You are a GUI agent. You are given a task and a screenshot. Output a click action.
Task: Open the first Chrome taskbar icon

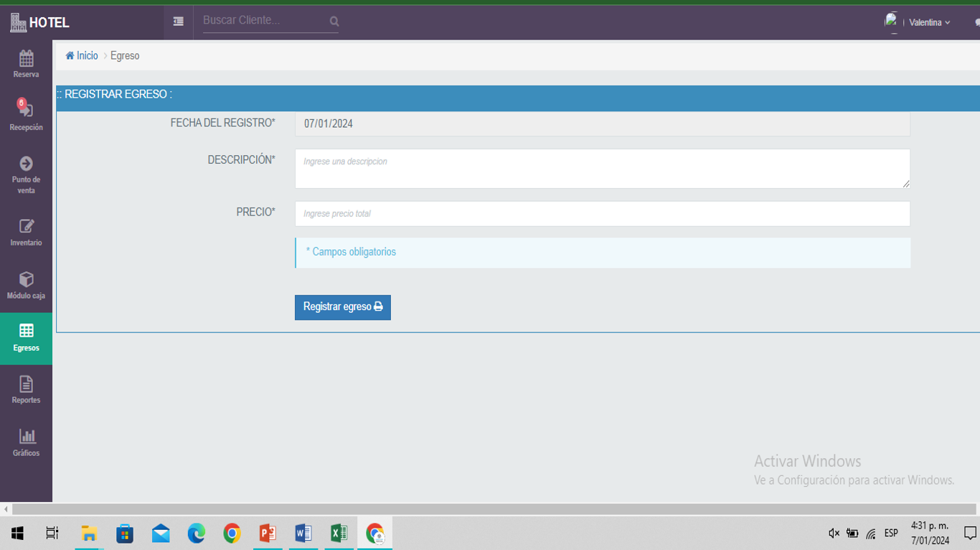pos(232,533)
